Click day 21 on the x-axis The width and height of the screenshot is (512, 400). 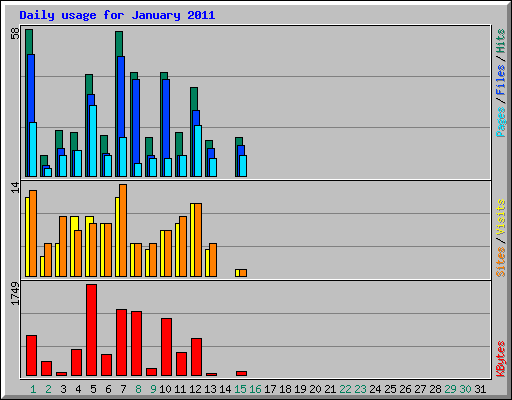pyautogui.click(x=330, y=389)
